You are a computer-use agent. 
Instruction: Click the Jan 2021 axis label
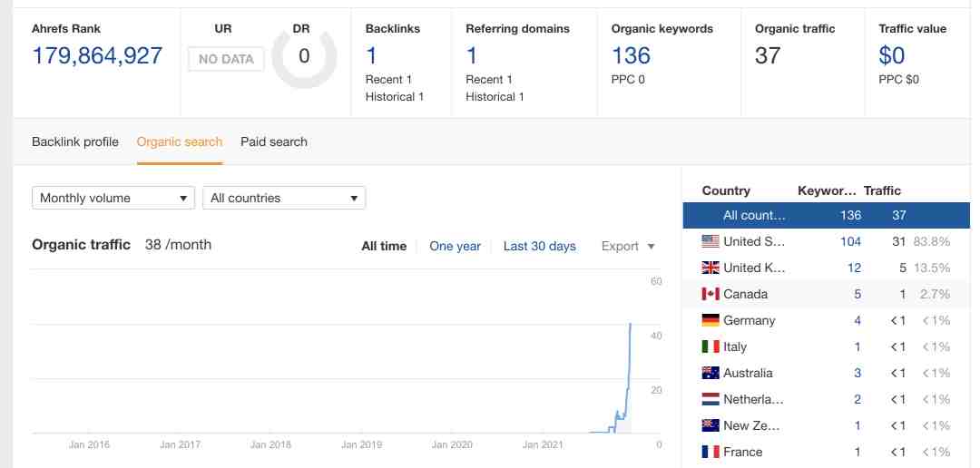(543, 445)
